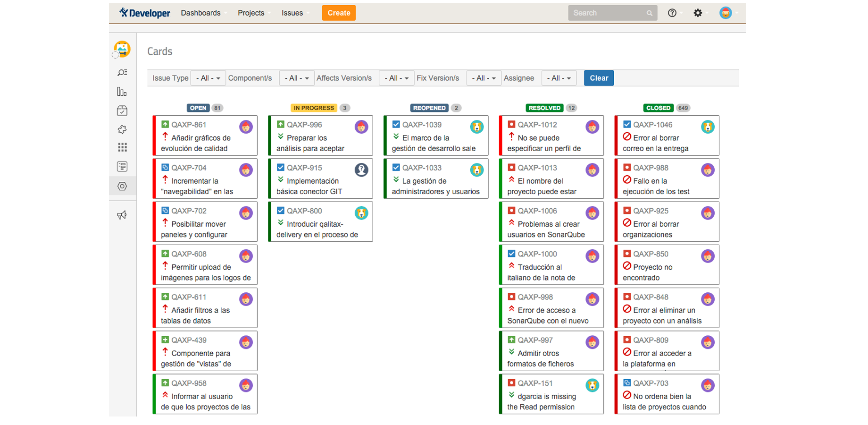Open the megaphone feedback icon in the sidebar

[122, 215]
